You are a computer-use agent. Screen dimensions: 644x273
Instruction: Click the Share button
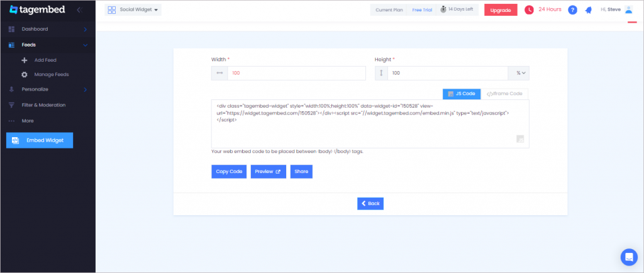(x=301, y=172)
